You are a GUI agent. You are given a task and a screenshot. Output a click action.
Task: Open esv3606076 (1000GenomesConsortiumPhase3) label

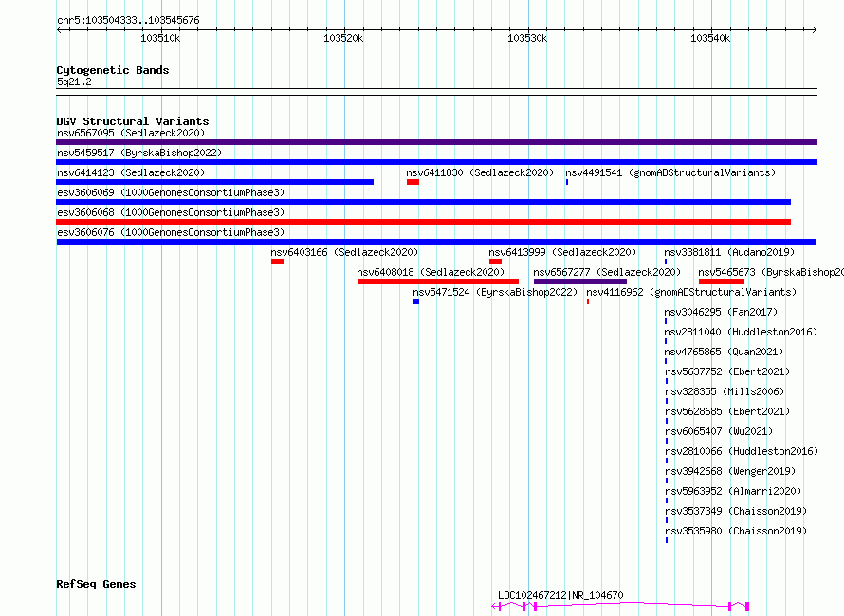171,232
